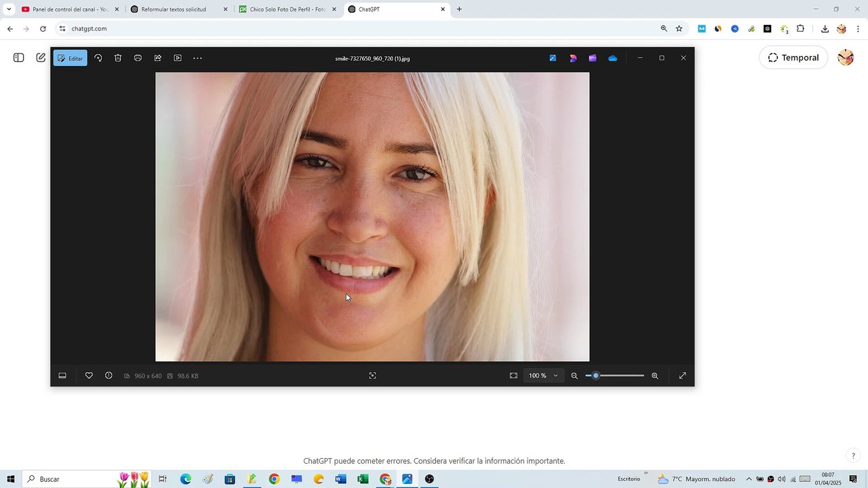Toggle the filmstrip view icon

coord(62,375)
